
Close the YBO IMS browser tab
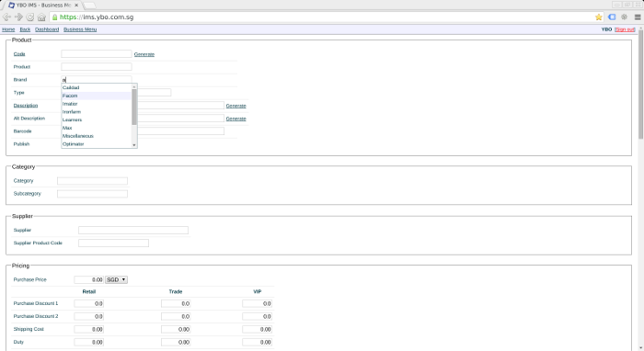[x=76, y=6]
